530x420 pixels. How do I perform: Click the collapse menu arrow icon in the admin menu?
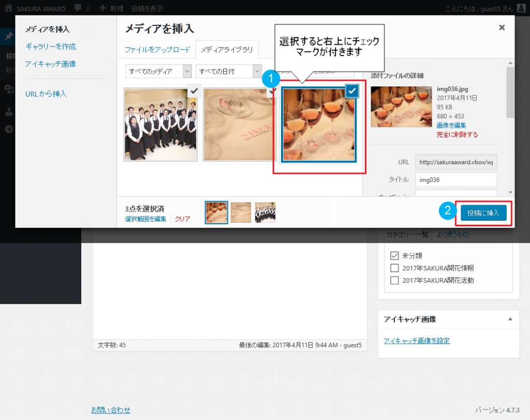coord(9,129)
